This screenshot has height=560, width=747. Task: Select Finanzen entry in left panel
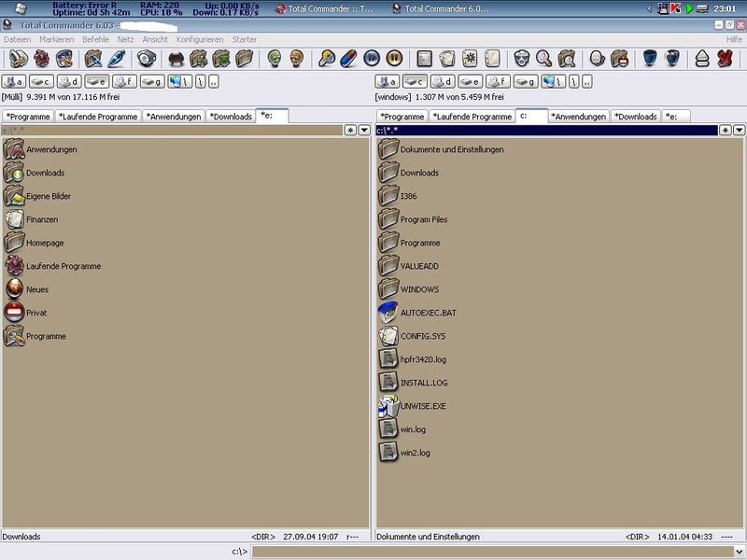(31, 219)
